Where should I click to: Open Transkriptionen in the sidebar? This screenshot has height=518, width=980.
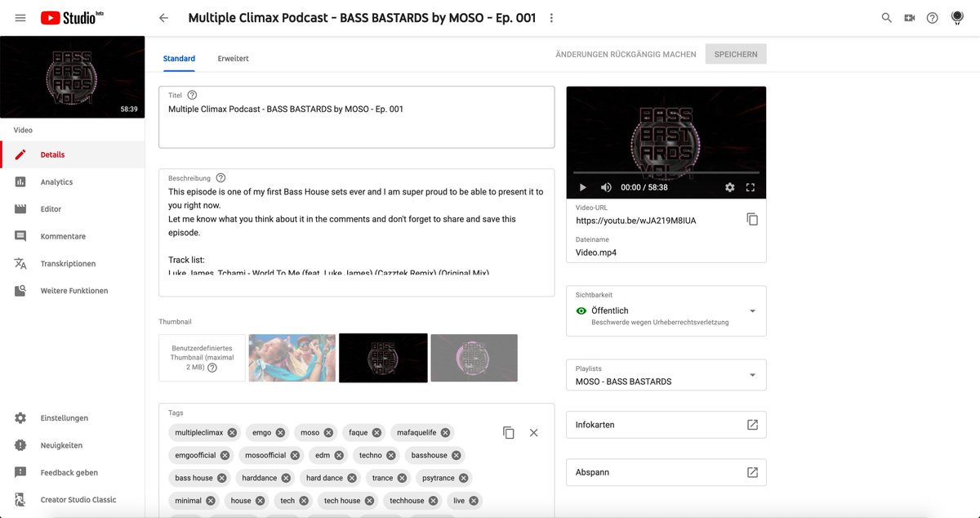[73, 263]
